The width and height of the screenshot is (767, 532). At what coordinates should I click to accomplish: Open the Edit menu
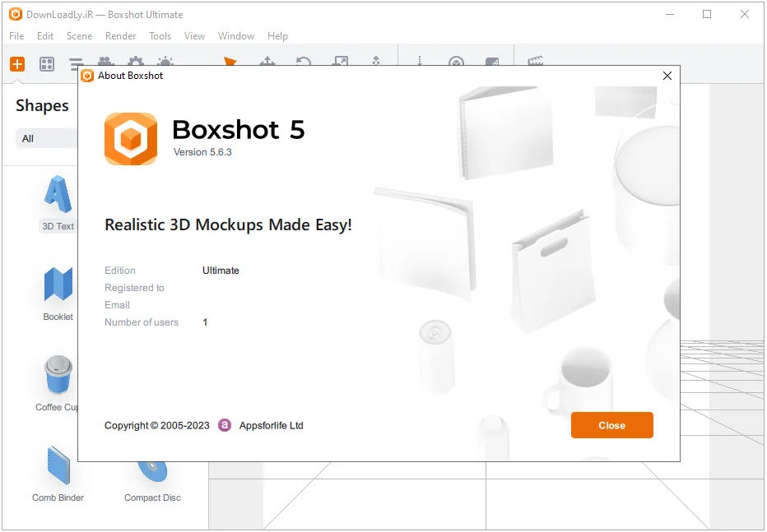(45, 36)
